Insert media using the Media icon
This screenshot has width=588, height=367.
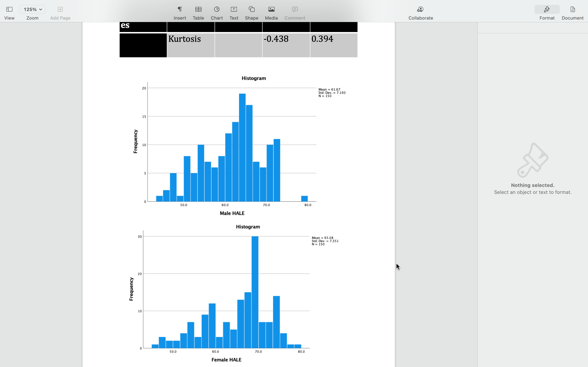pos(271,9)
